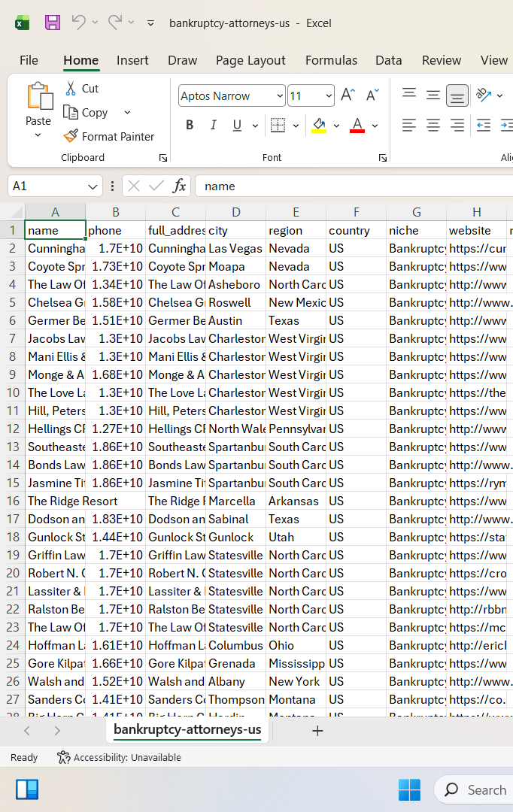Click the formula bar Cancel X icon

134,186
